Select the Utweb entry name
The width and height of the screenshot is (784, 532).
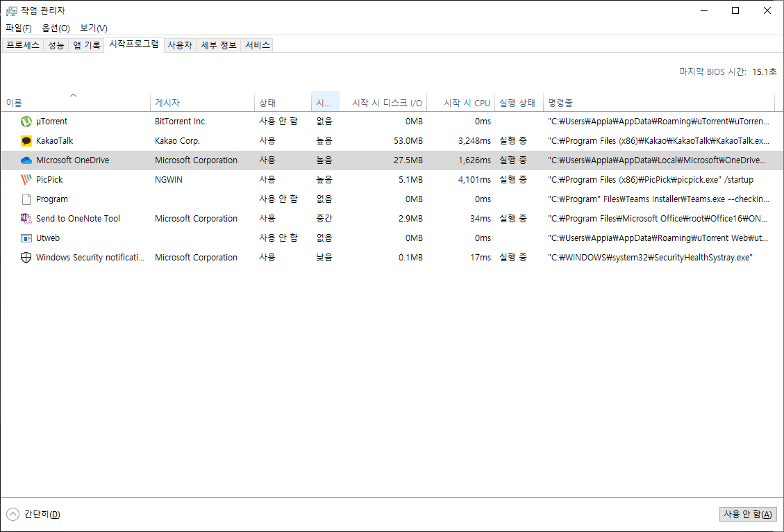(x=48, y=238)
